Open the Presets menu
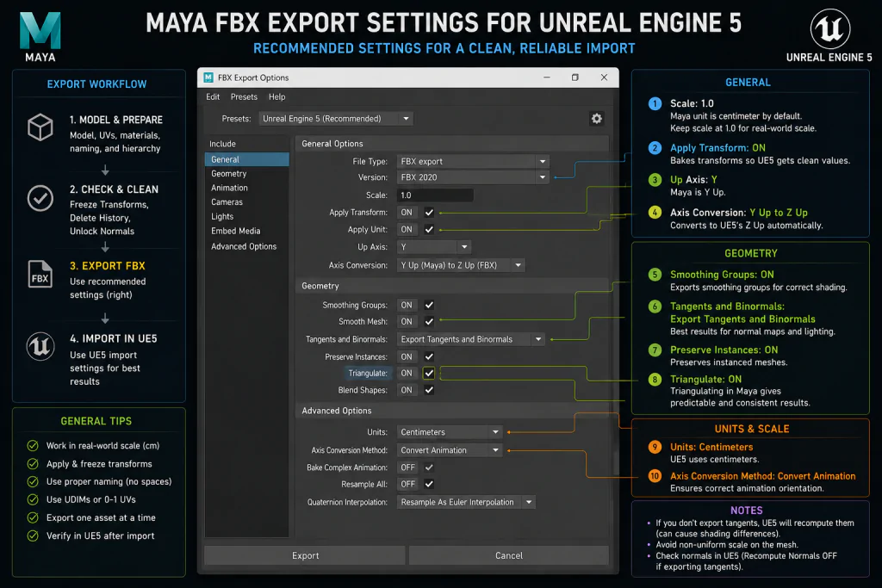The height and width of the screenshot is (588, 882). point(244,96)
